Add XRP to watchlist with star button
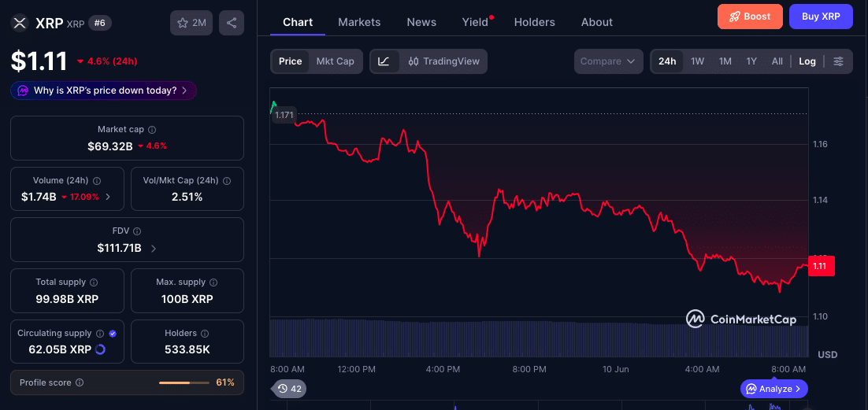This screenshot has height=410, width=868. [x=191, y=23]
